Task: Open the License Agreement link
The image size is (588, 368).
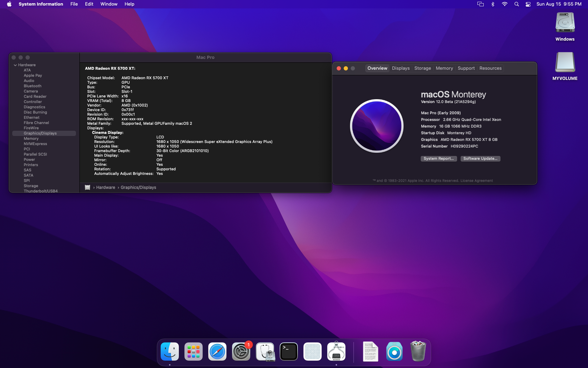Action: [x=476, y=181]
